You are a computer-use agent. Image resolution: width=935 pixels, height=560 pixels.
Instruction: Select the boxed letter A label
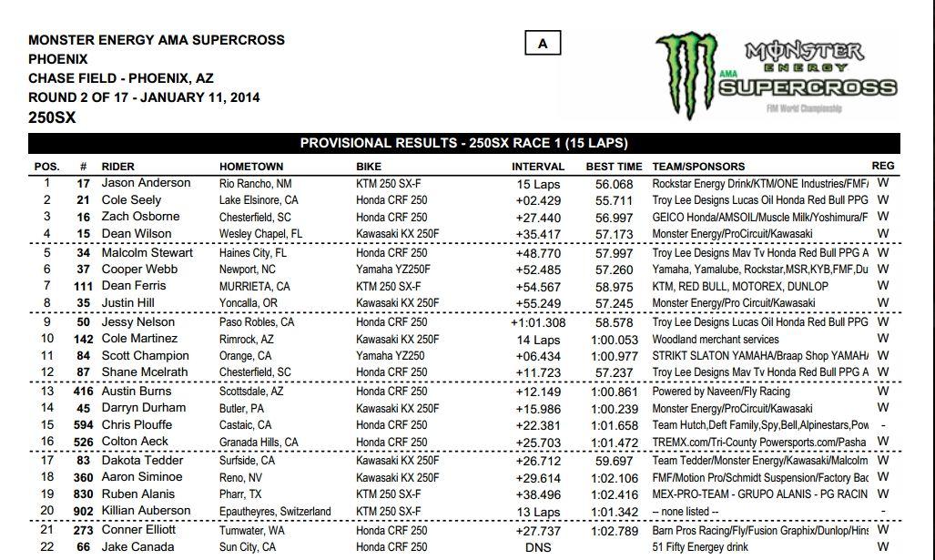point(543,43)
